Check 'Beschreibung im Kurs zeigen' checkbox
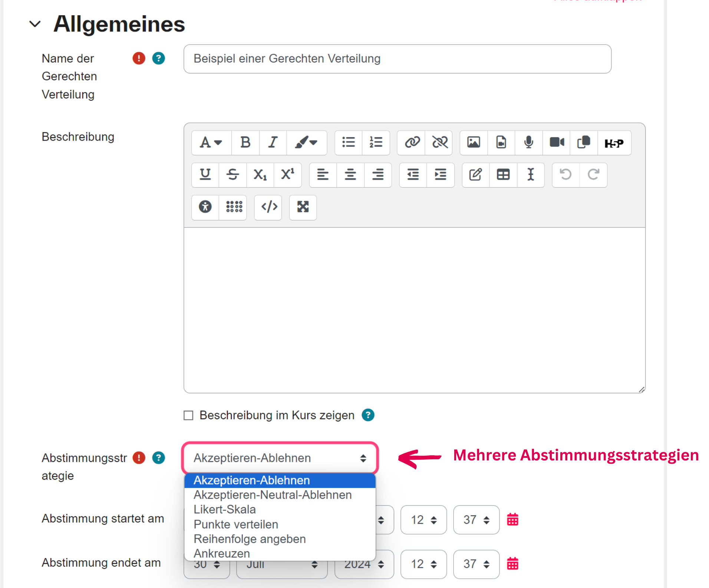The image size is (709, 588). click(x=188, y=415)
